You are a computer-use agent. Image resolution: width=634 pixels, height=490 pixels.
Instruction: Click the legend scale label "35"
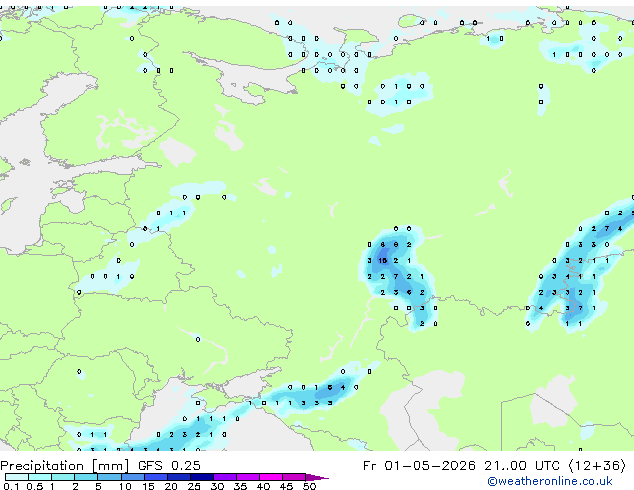point(240,486)
